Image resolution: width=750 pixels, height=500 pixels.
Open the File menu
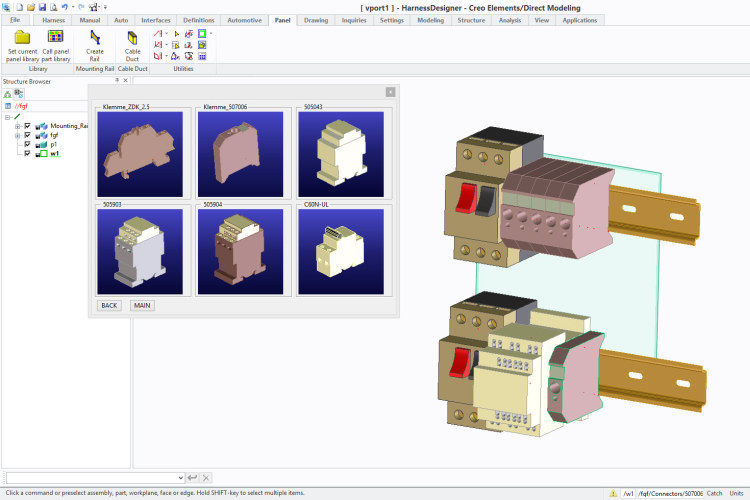(15, 20)
